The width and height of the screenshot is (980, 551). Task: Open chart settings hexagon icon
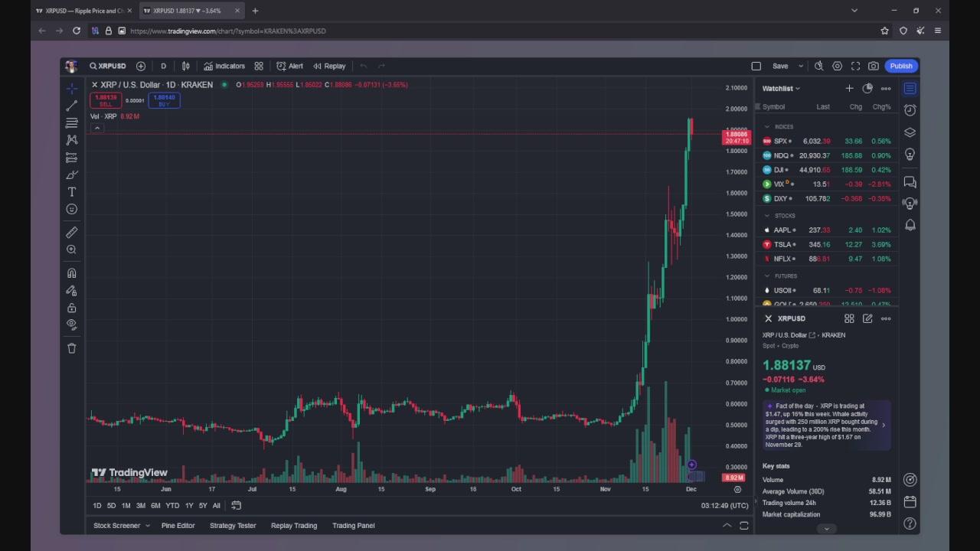pos(837,66)
